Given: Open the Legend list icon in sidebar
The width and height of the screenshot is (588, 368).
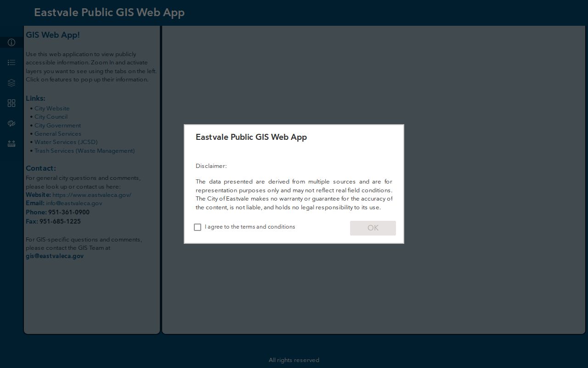Looking at the screenshot, I should (x=11, y=63).
